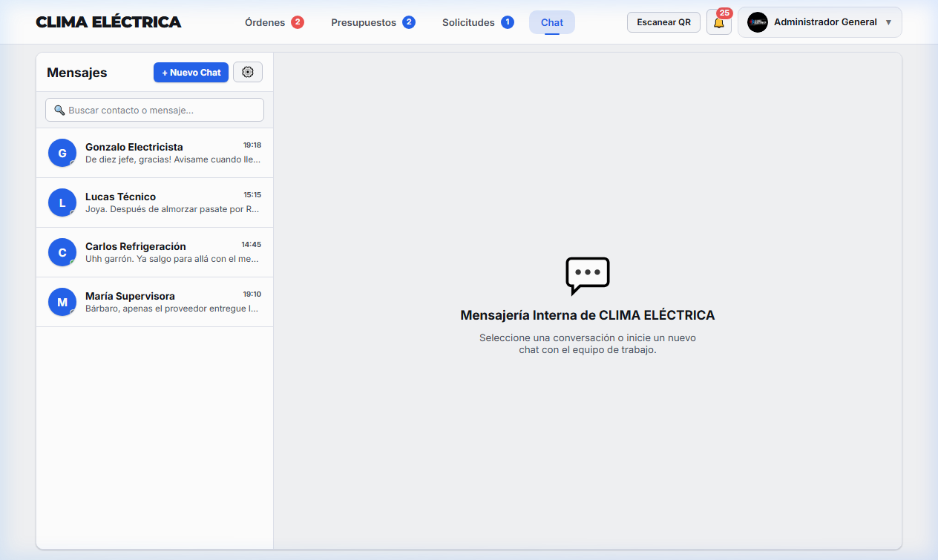Click the CLIMA ELÉCTRICA logo
Viewport: 938px width, 560px height.
point(108,22)
